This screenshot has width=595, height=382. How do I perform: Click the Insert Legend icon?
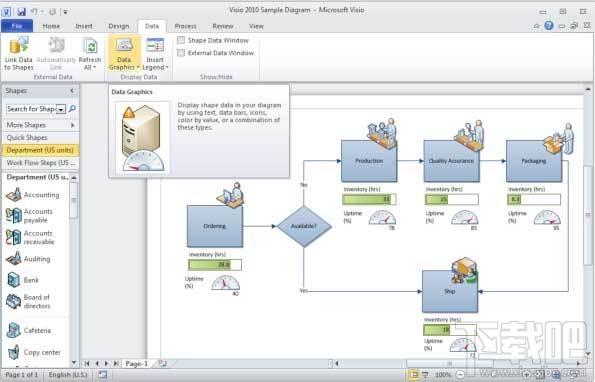pos(155,46)
